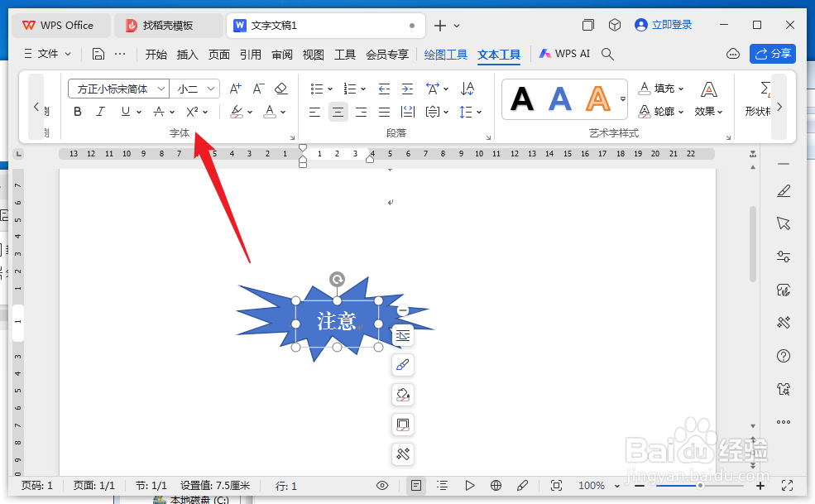Increase font size with A+ icon
The image size is (815, 504).
pos(236,89)
